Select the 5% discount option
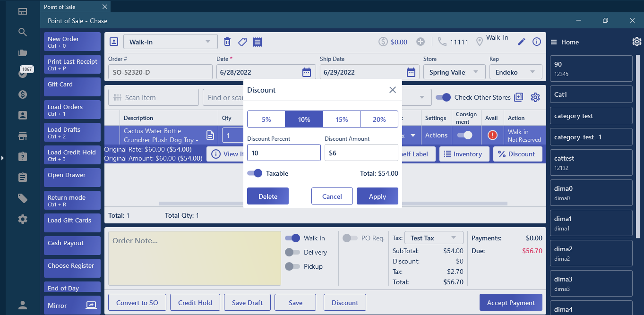 tap(266, 119)
